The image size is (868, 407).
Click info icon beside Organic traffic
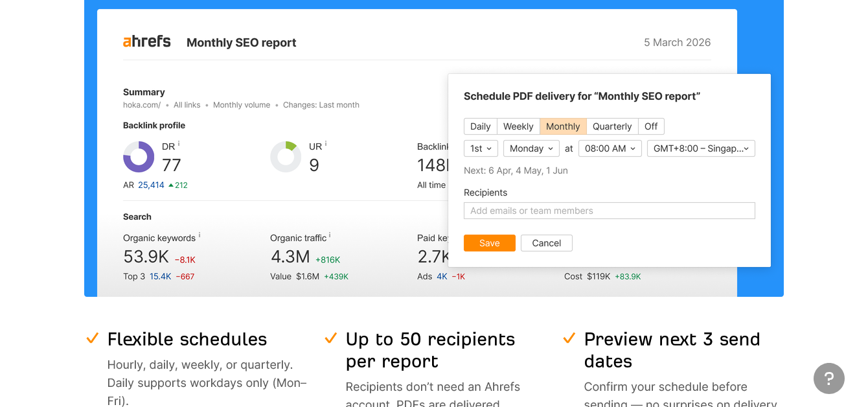330,235
